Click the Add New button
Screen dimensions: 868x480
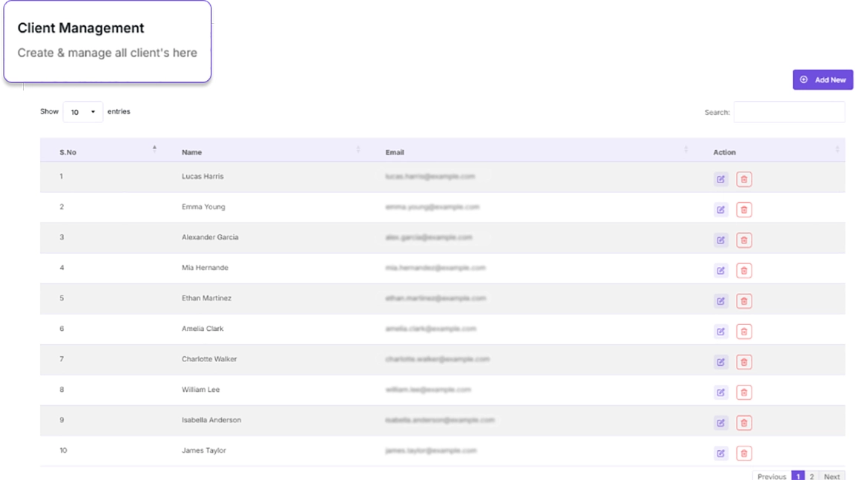tap(823, 80)
